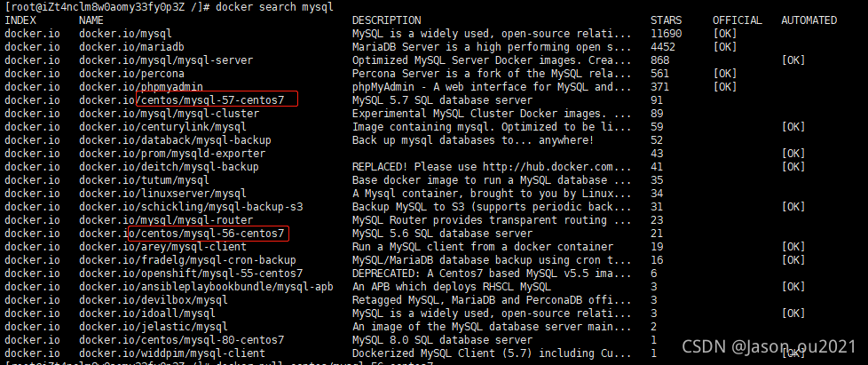Click the 11690 stars count
The width and height of the screenshot is (868, 365).
667,34
